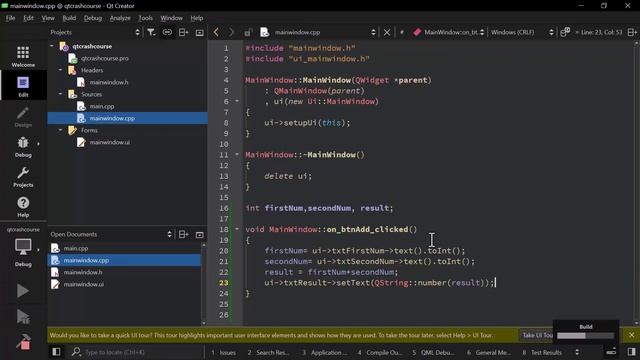Viewport: 640px width, 360px height.
Task: Open the Build menu
Action: click(x=69, y=18)
